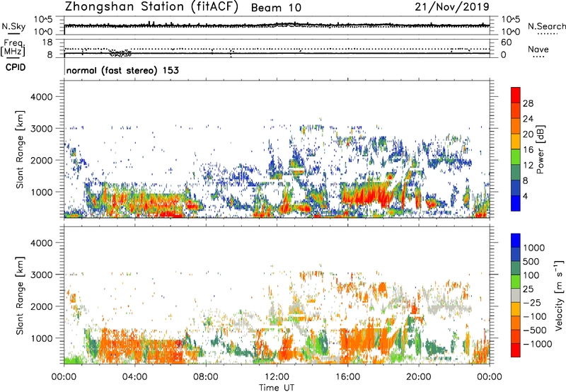Image resolution: width=566 pixels, height=392 pixels.
Task: Pick the red top segment of Power colorbar
Action: (x=516, y=94)
